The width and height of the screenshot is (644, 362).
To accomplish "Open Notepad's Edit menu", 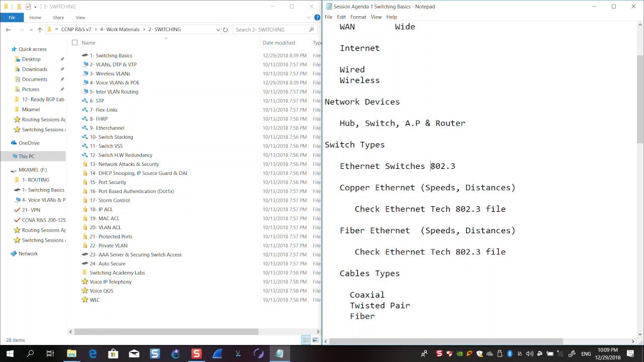I will click(341, 17).
